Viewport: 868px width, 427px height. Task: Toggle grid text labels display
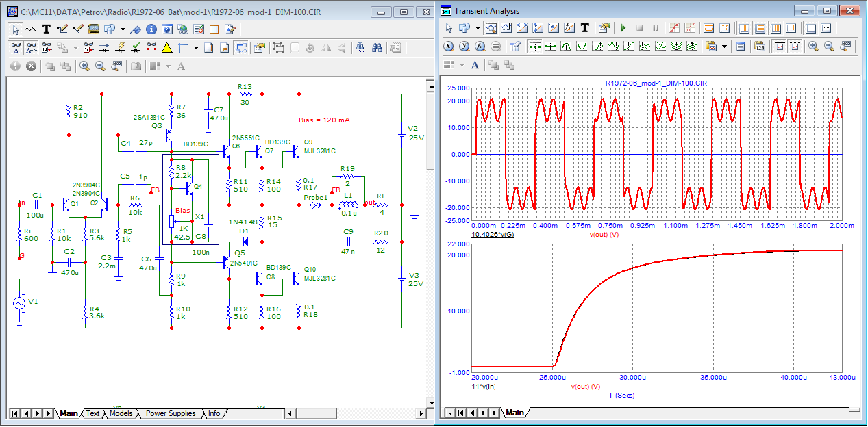(x=15, y=48)
